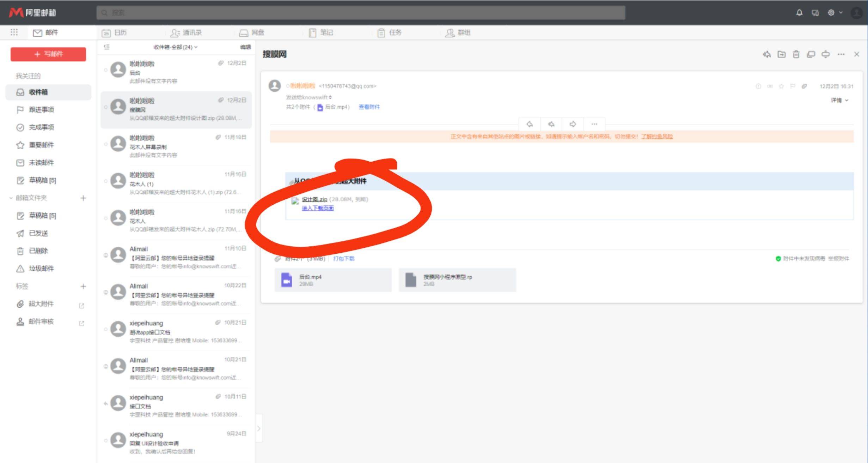
Task: Click the 打包下载 link
Action: point(344,259)
